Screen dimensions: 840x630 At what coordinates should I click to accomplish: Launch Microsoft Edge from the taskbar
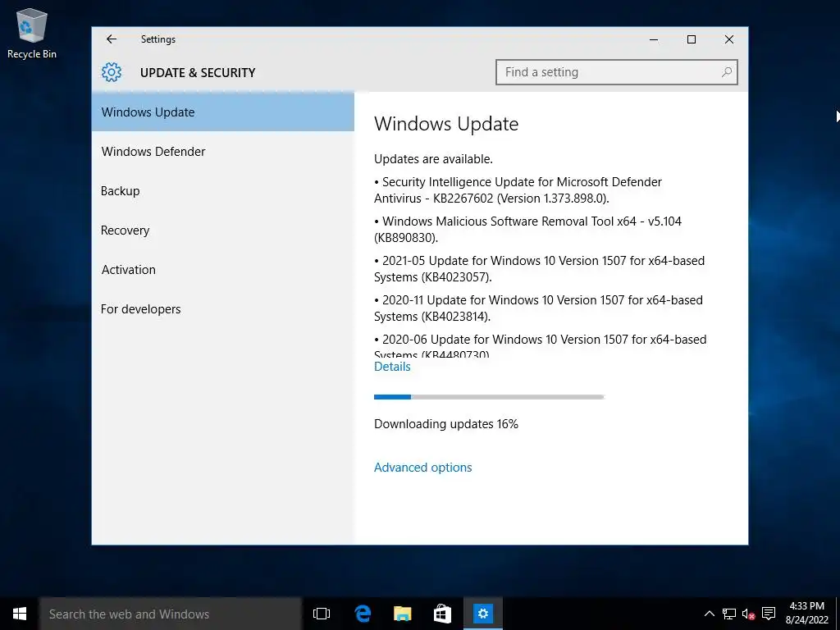point(363,614)
